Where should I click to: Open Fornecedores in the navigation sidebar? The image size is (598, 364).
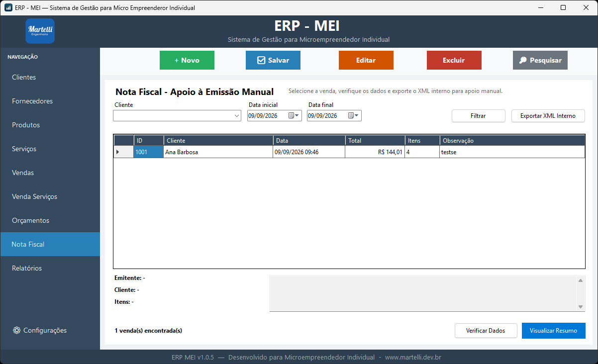pyautogui.click(x=50, y=101)
